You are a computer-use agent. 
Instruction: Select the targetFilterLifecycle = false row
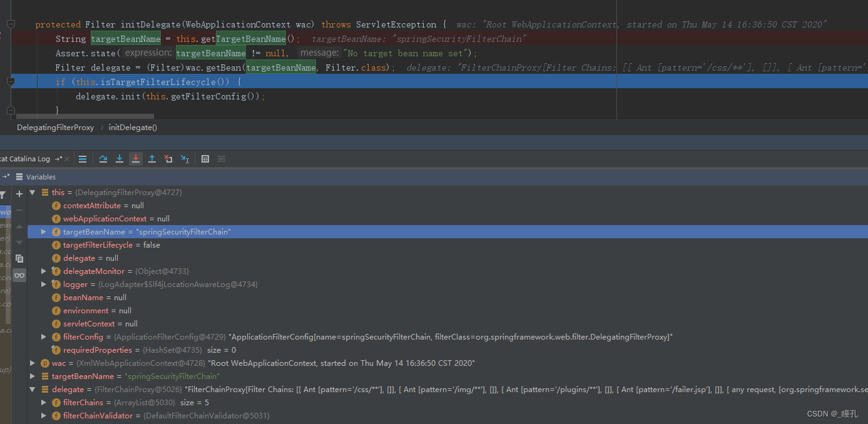click(447, 245)
